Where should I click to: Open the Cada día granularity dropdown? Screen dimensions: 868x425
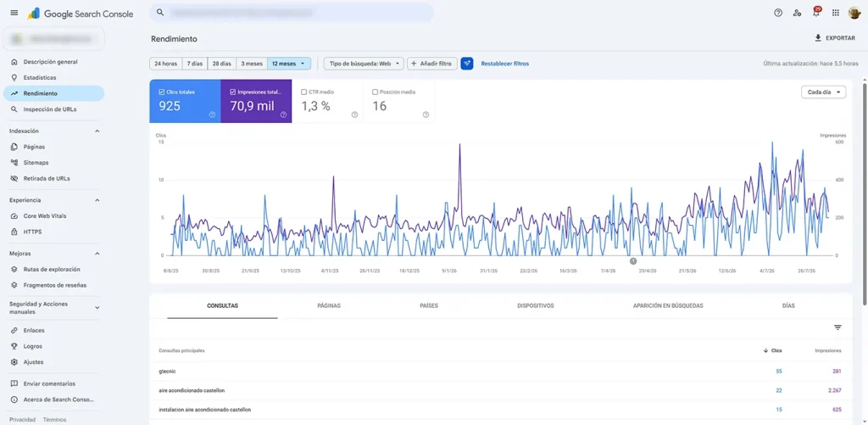[823, 92]
